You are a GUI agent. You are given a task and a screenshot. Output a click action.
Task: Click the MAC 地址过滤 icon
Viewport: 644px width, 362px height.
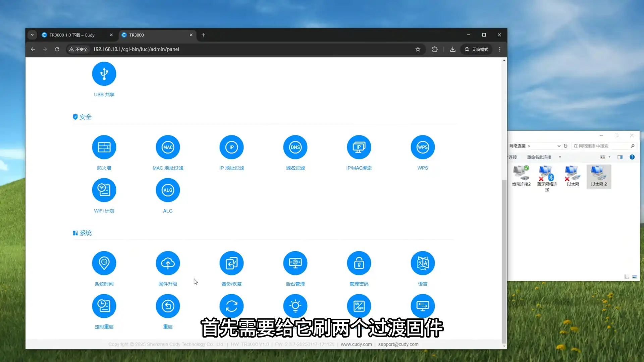point(168,147)
